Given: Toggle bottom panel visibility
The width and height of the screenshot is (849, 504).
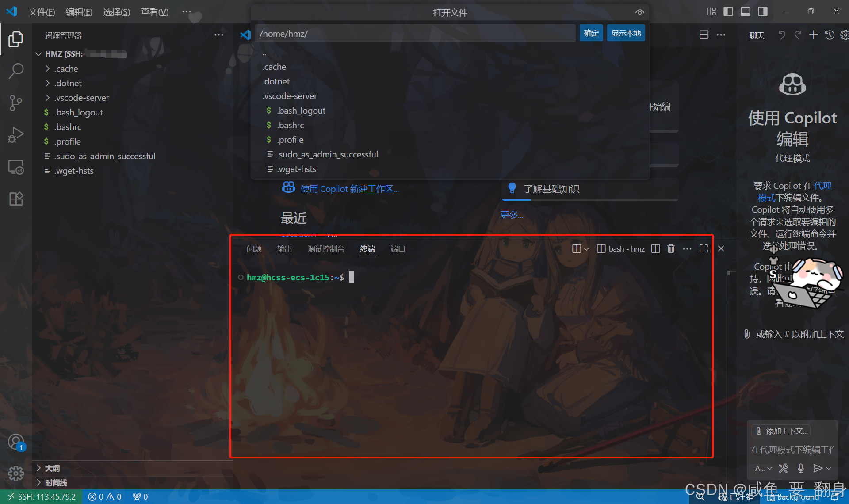Looking at the screenshot, I should [x=746, y=12].
